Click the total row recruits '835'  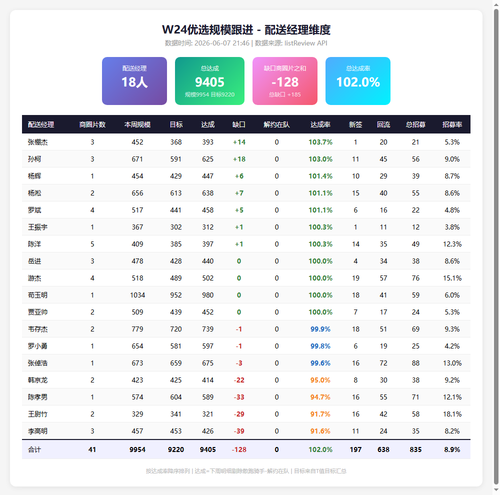coord(416,450)
